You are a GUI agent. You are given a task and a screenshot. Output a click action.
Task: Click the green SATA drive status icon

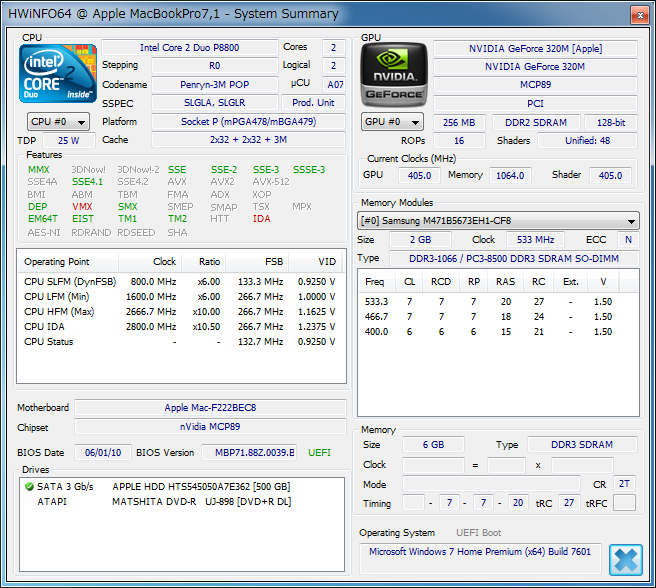pos(29,486)
